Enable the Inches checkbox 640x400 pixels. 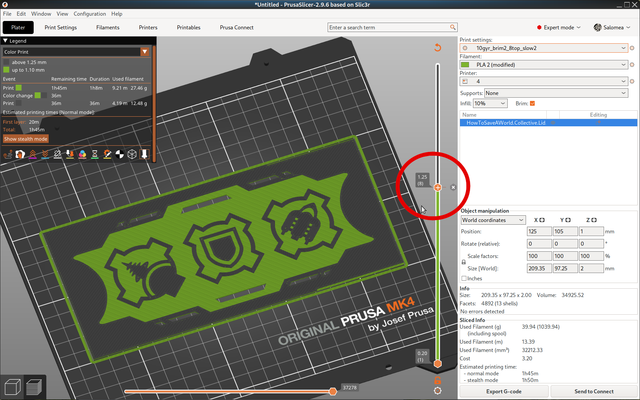[464, 278]
